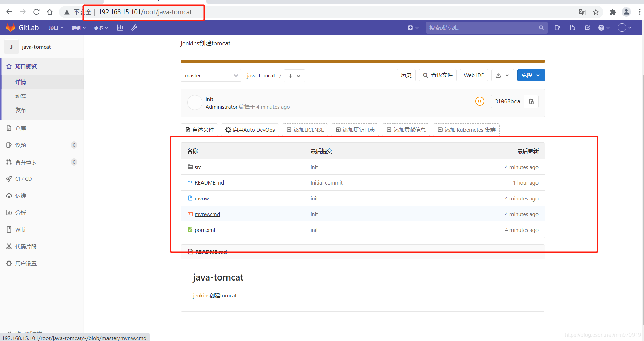
Task: Click the paused pipeline status icon
Action: [480, 101]
